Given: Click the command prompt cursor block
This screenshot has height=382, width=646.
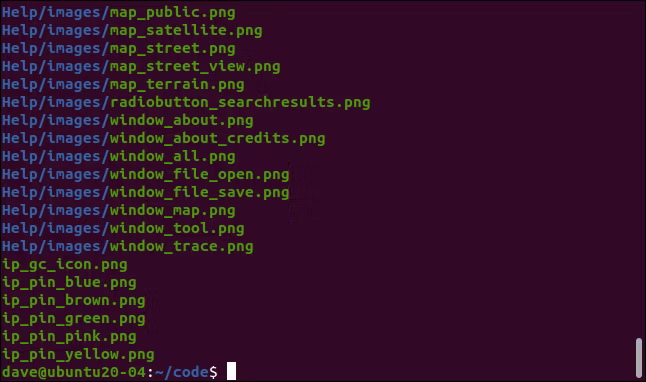Looking at the screenshot, I should point(232,371).
